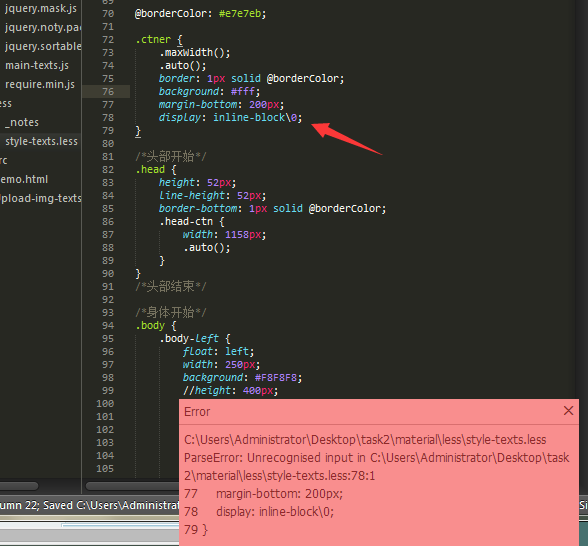Click the @borderColor variable declaration line
The image size is (588, 546).
tap(200, 14)
